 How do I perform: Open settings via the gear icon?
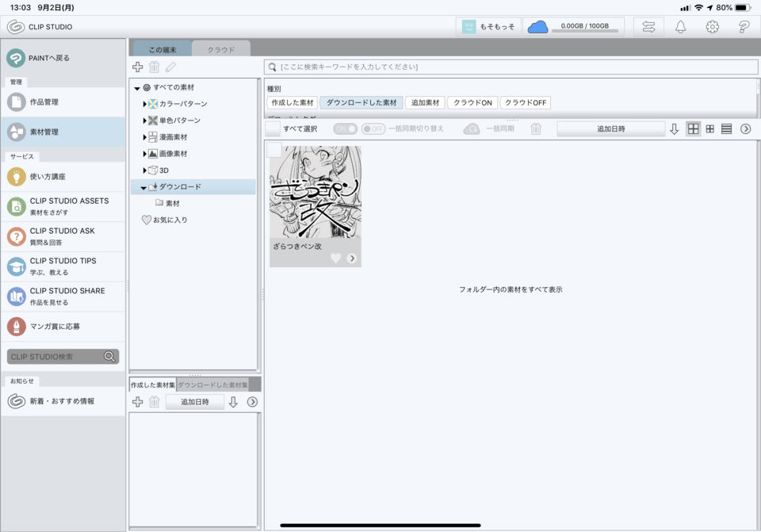[712, 27]
